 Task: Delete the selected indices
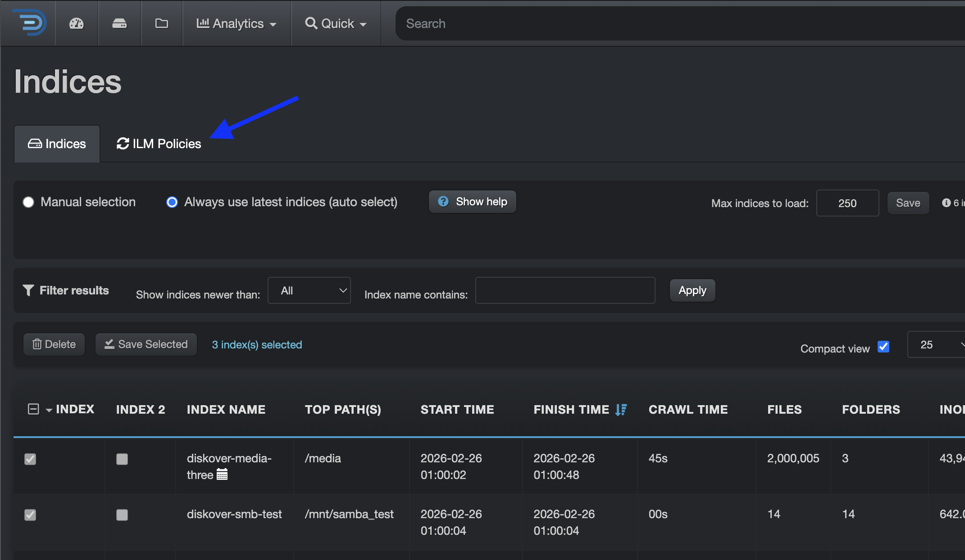[x=54, y=344]
